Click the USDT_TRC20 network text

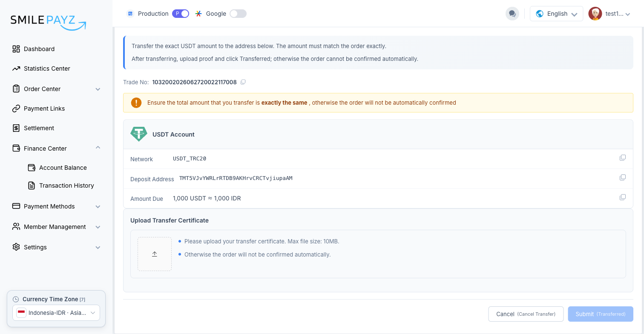click(x=190, y=159)
